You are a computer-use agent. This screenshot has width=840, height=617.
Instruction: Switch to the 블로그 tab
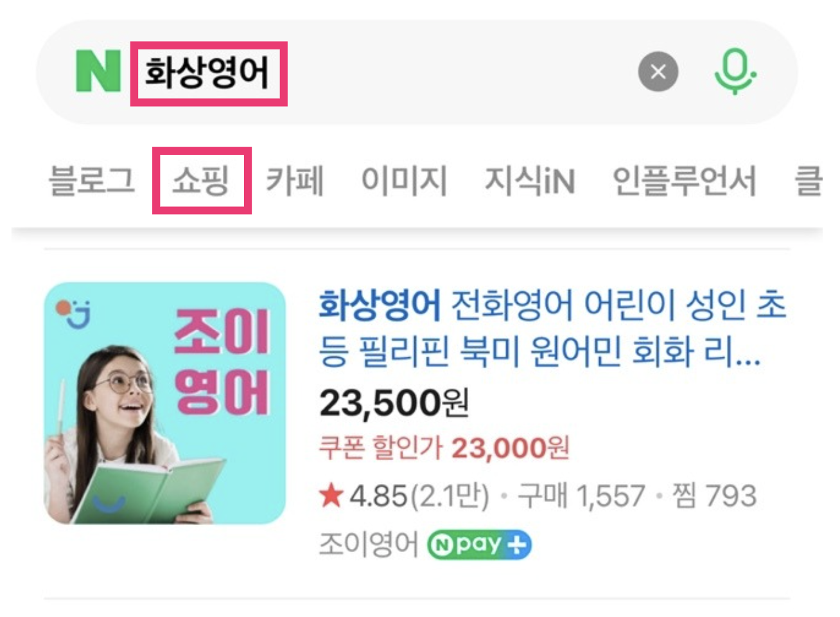92,180
